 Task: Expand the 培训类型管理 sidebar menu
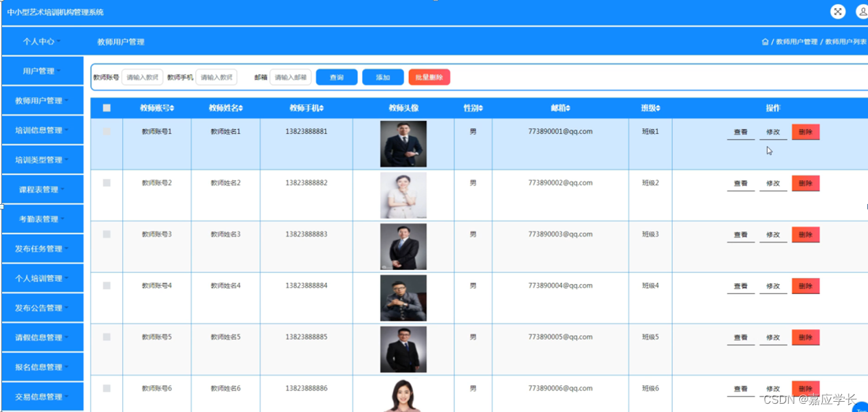coord(43,159)
